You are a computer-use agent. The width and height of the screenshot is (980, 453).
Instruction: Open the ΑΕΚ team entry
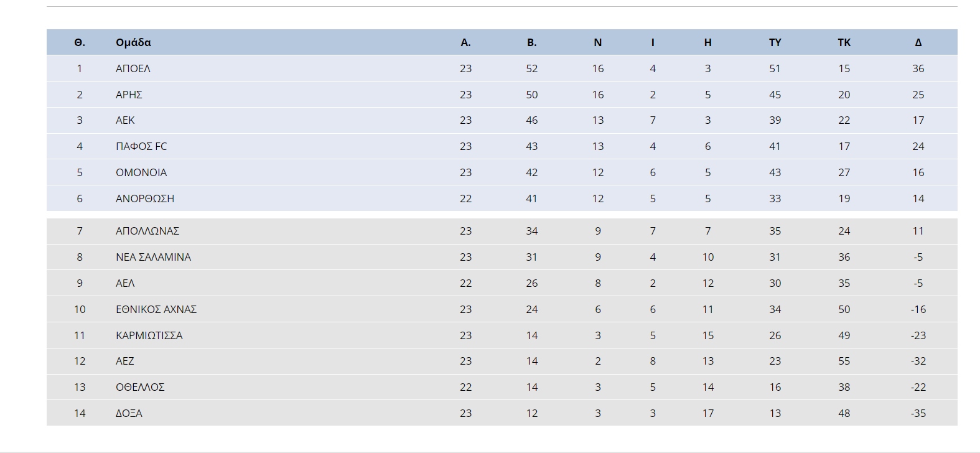[125, 120]
